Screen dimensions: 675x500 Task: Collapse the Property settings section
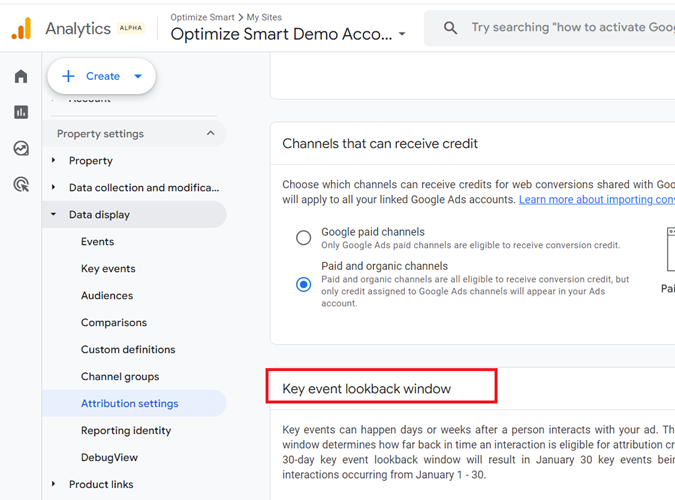(210, 133)
